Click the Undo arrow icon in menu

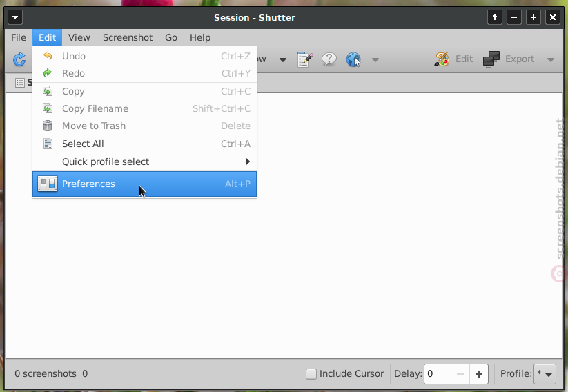click(x=48, y=56)
